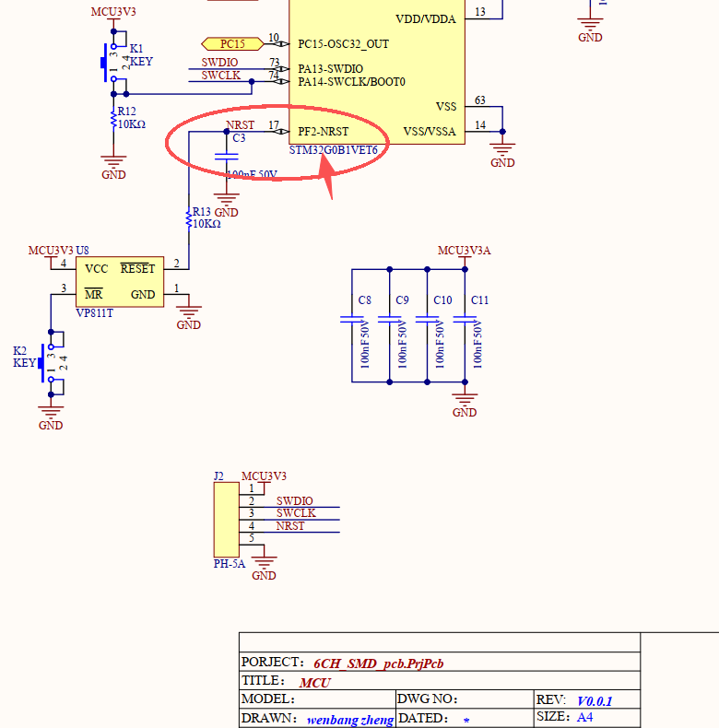Click the GND symbol below R12
Screen dimensions: 719x728
(x=113, y=168)
